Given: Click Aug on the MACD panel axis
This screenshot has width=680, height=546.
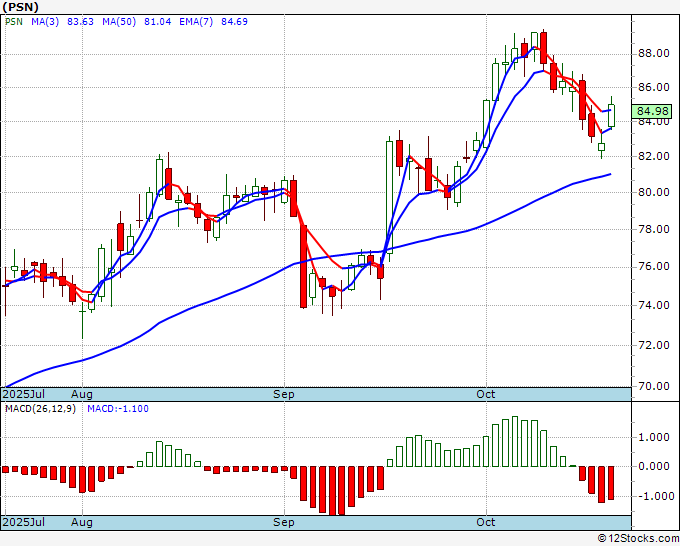Looking at the screenshot, I should tap(82, 522).
